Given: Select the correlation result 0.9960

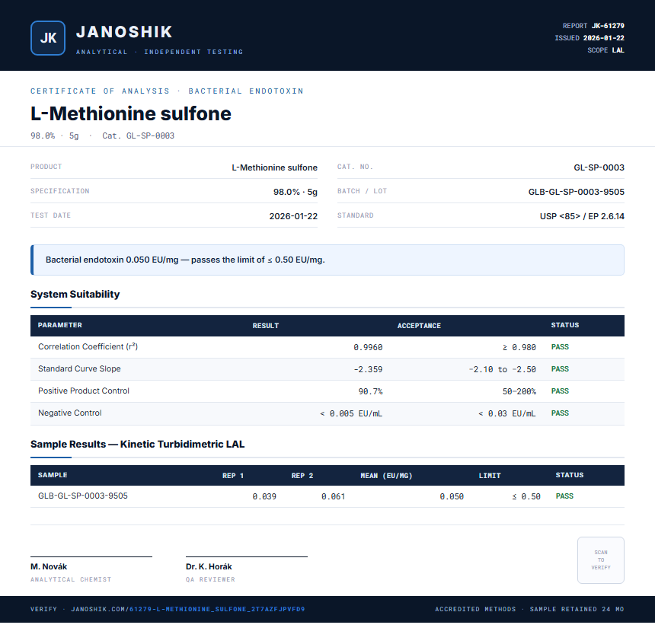Looking at the screenshot, I should pos(368,347).
